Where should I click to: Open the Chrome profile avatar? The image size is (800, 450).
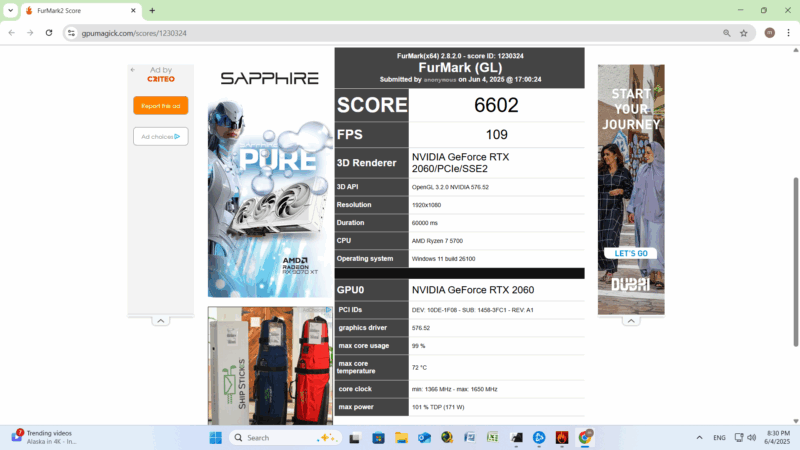[x=769, y=33]
